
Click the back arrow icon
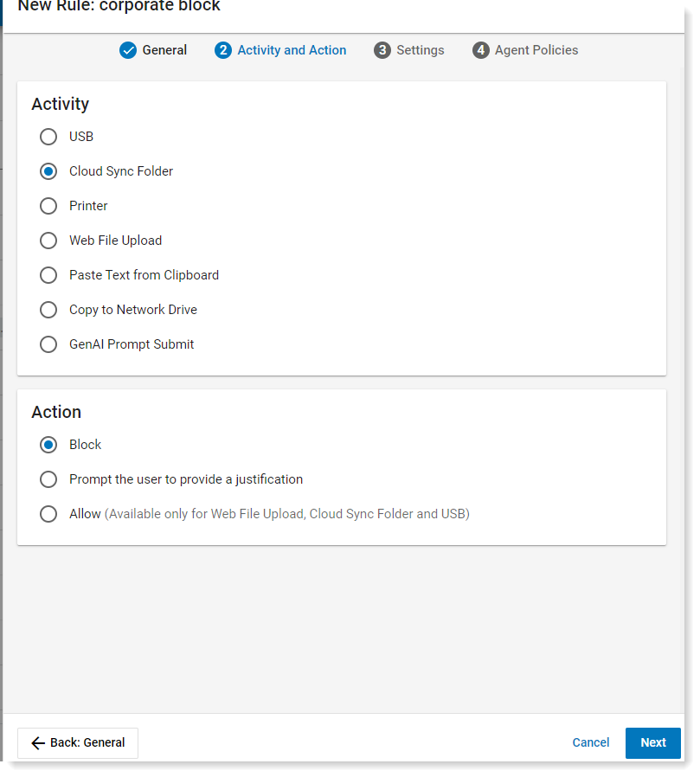[38, 742]
